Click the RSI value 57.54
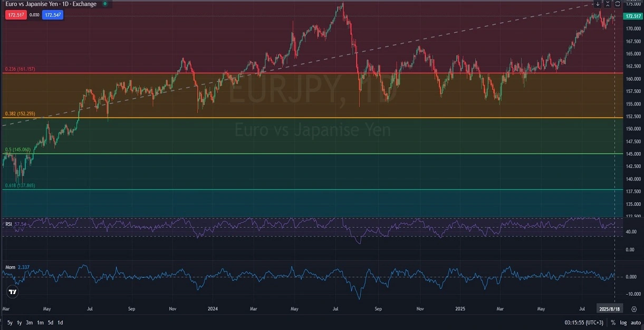 coord(21,224)
